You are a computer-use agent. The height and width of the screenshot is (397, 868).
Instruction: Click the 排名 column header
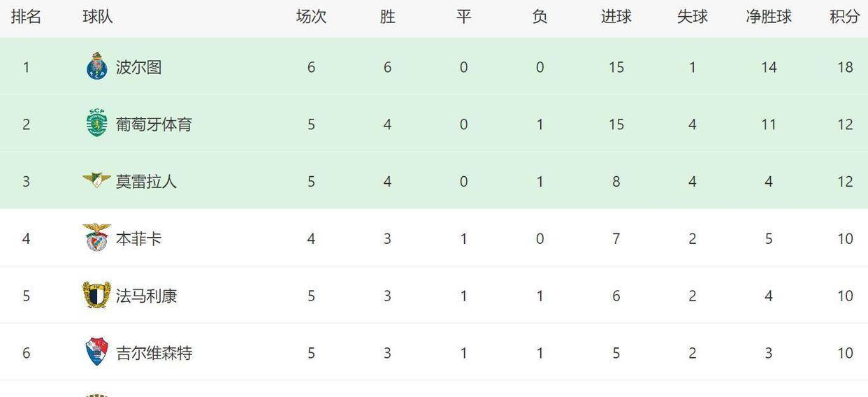tap(27, 17)
